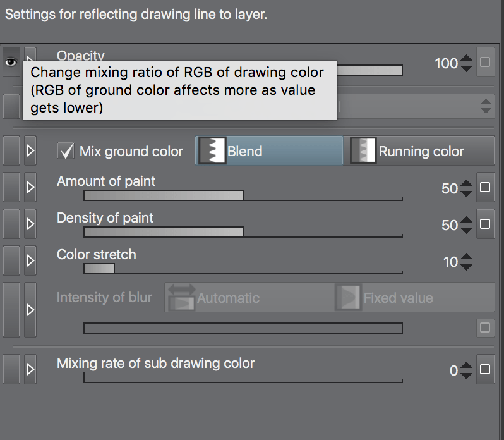Select the Blend mixing mode

pos(268,151)
